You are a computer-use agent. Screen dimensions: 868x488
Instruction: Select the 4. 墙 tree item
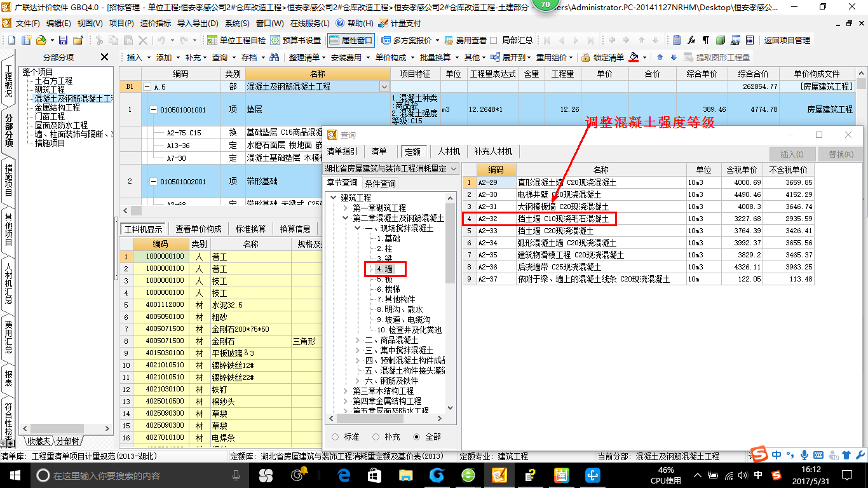click(384, 269)
